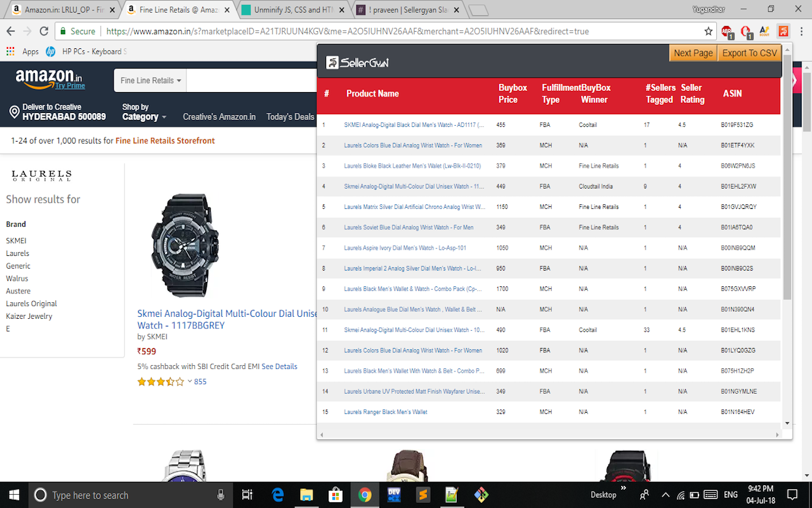Click the browser back arrow
Viewport: 812px width, 508px height.
pos(11,31)
